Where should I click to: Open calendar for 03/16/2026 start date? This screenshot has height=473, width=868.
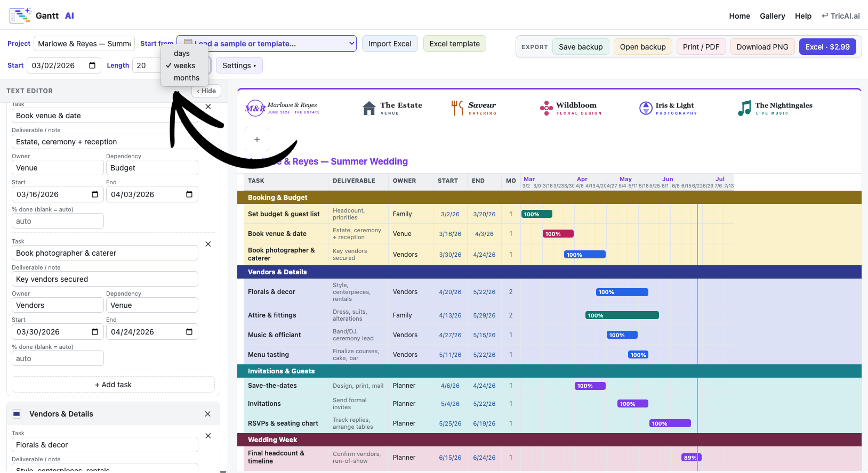(95, 194)
